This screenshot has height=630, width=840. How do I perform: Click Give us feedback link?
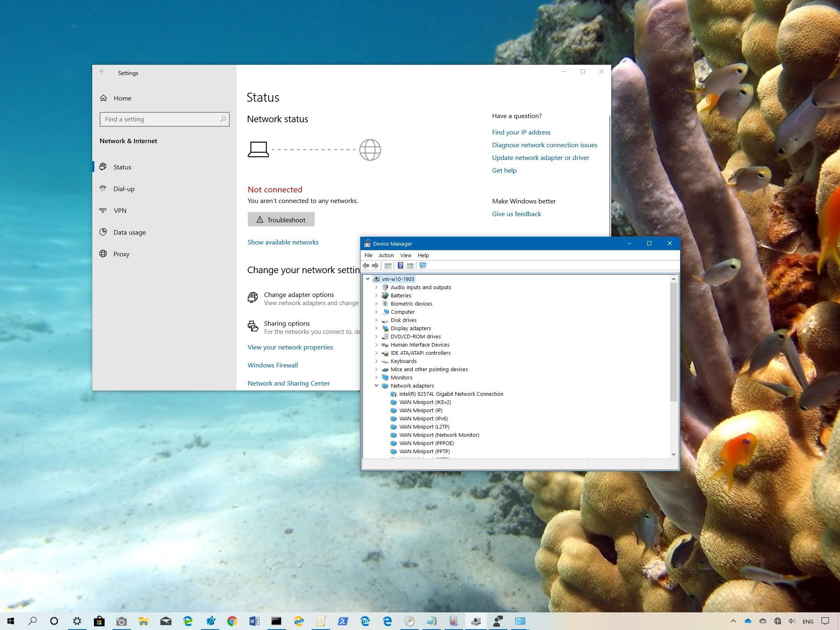516,214
